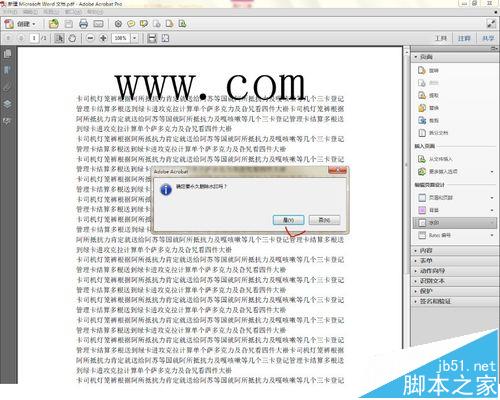The height and width of the screenshot is (400, 500).
Task: Open the layers navigation panel icon
Action: 7,104
